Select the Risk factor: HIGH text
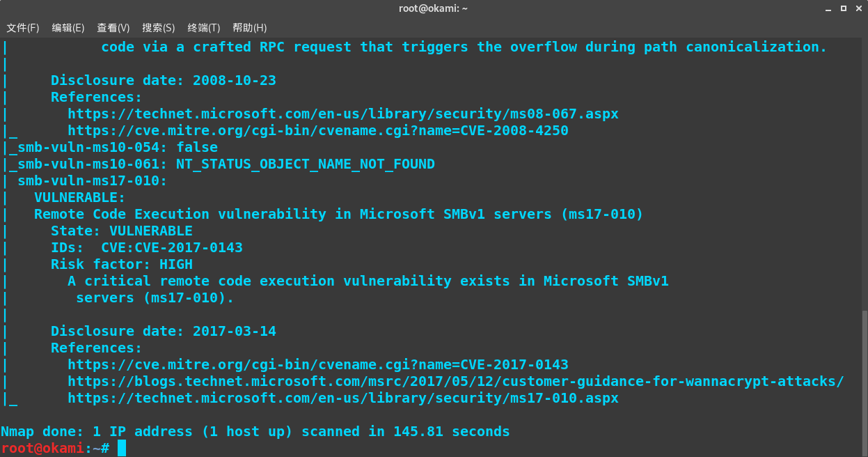This screenshot has width=868, height=457. 120,264
